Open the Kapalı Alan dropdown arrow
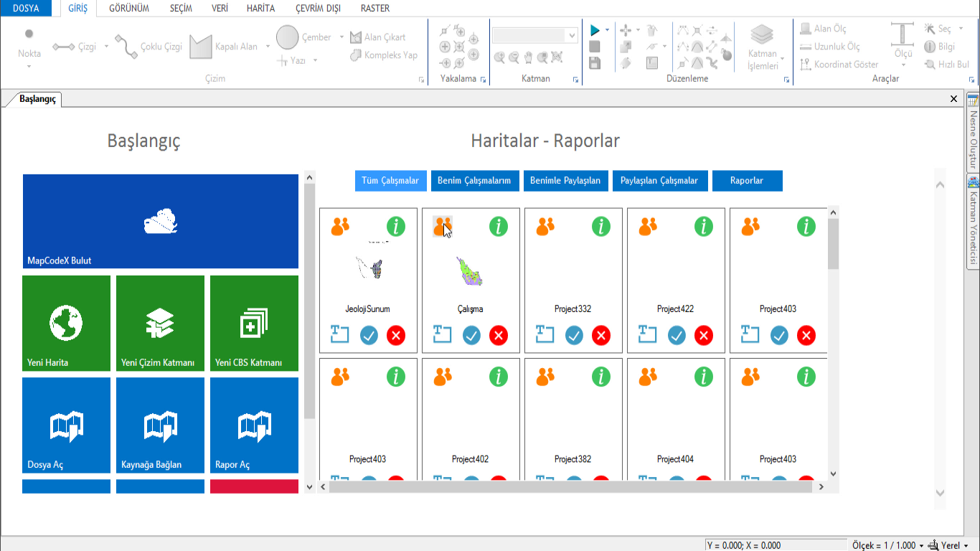The image size is (980, 551). [x=268, y=47]
